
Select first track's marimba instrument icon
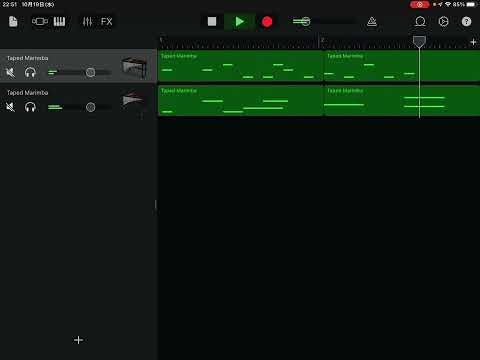tap(134, 67)
